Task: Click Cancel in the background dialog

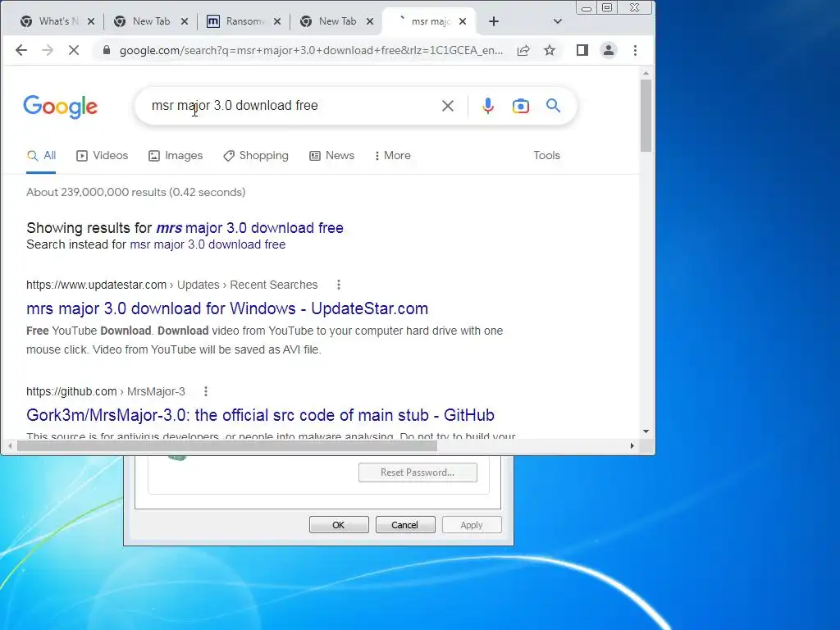Action: 405,525
